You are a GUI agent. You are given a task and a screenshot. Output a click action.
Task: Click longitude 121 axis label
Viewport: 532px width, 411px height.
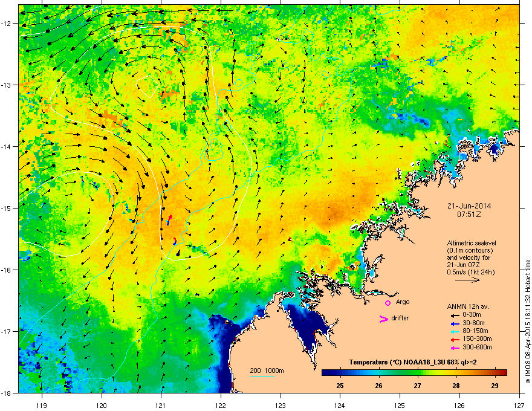161,406
